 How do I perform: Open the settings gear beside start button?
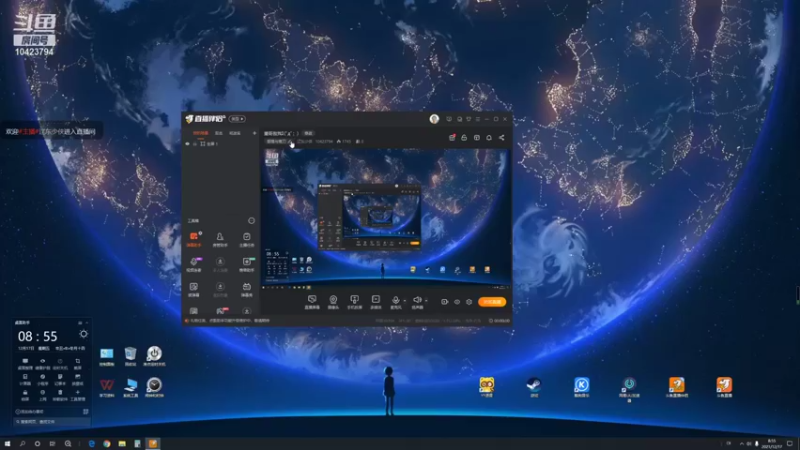pyautogui.click(x=469, y=302)
